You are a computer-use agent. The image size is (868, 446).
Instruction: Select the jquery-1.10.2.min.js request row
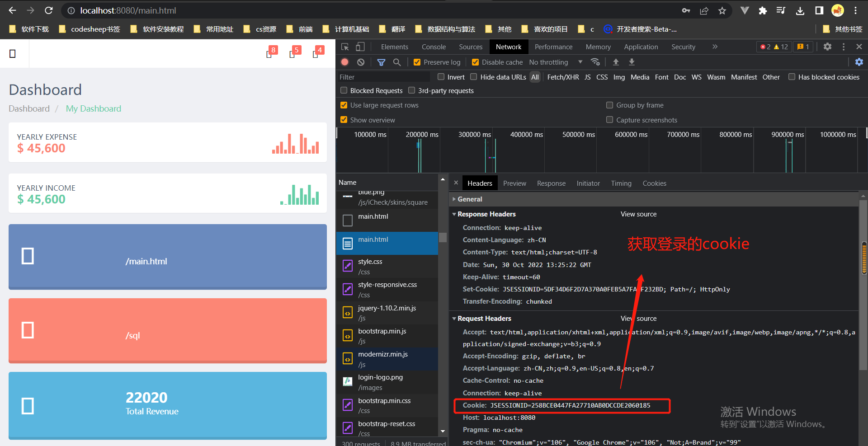387,313
